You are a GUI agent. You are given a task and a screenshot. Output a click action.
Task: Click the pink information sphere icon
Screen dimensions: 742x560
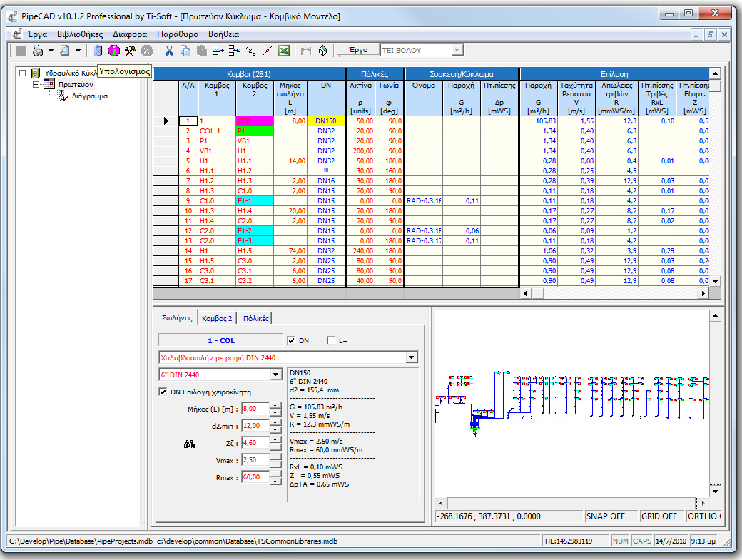113,50
